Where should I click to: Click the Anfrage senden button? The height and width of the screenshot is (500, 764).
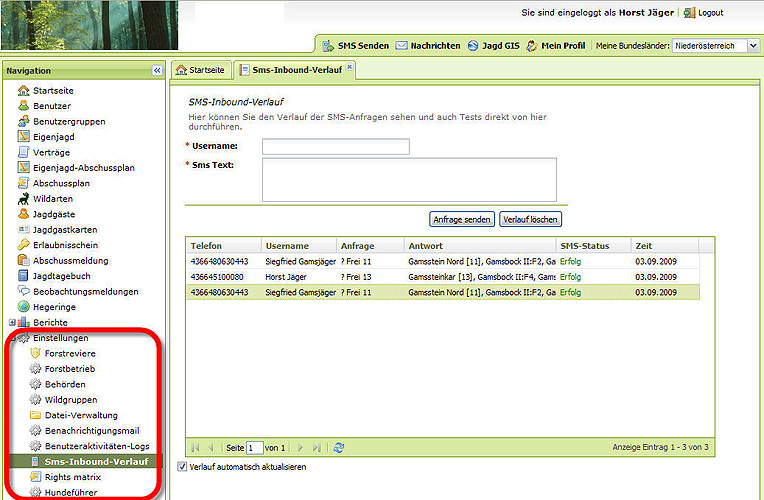[462, 219]
